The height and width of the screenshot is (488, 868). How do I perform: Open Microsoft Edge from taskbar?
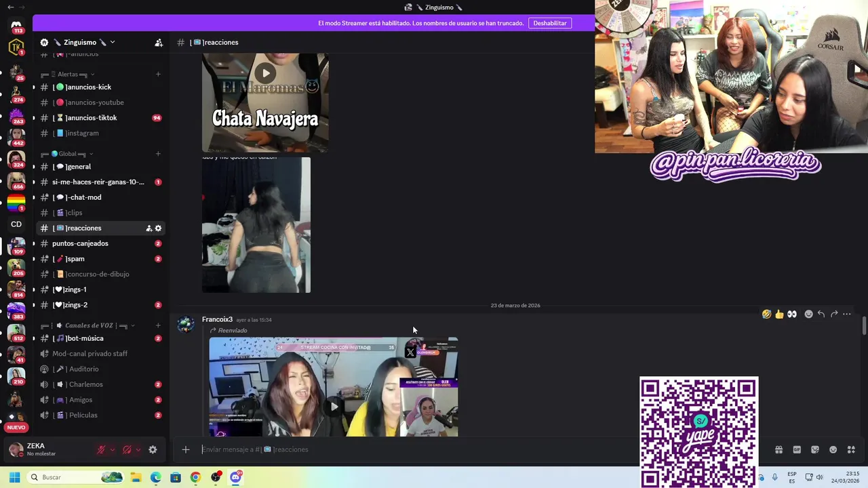155,477
